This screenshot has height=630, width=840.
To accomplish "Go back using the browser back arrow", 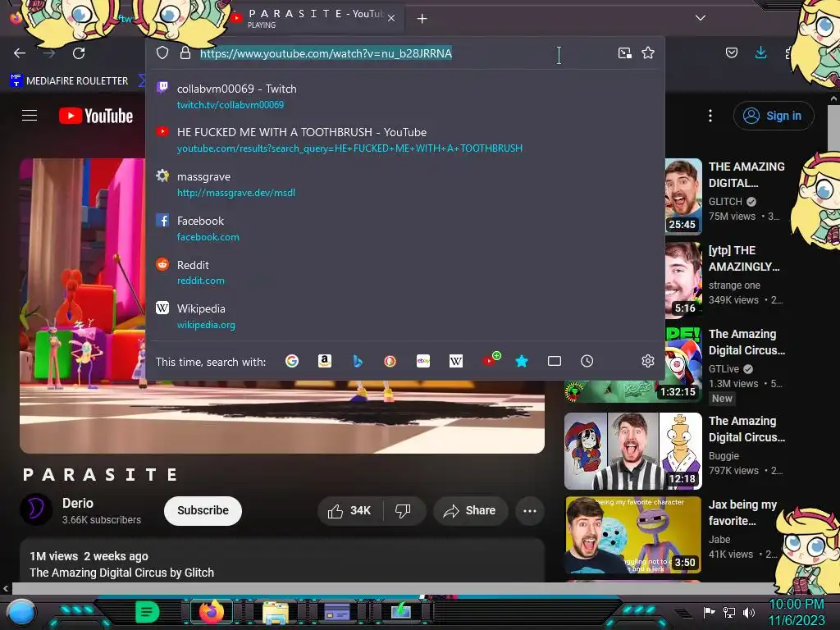I will click(x=20, y=53).
